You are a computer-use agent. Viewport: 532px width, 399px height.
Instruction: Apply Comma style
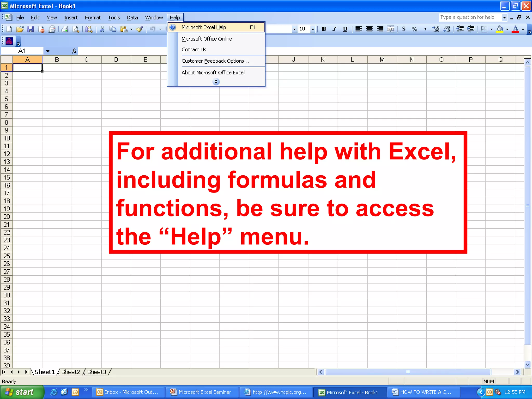tap(425, 29)
